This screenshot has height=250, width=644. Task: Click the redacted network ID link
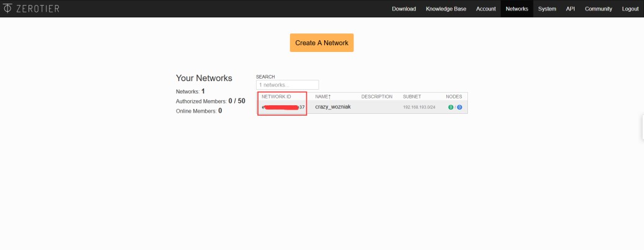pyautogui.click(x=283, y=108)
